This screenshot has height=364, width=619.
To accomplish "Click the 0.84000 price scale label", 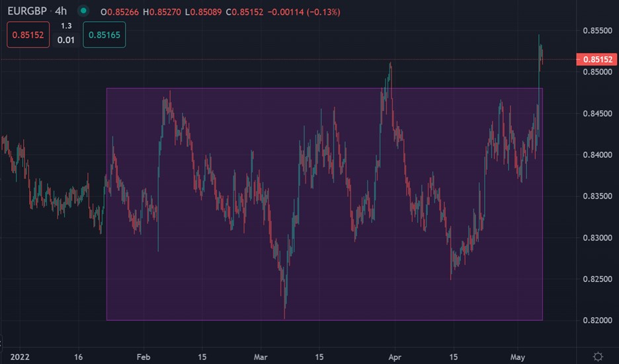I will (x=597, y=155).
